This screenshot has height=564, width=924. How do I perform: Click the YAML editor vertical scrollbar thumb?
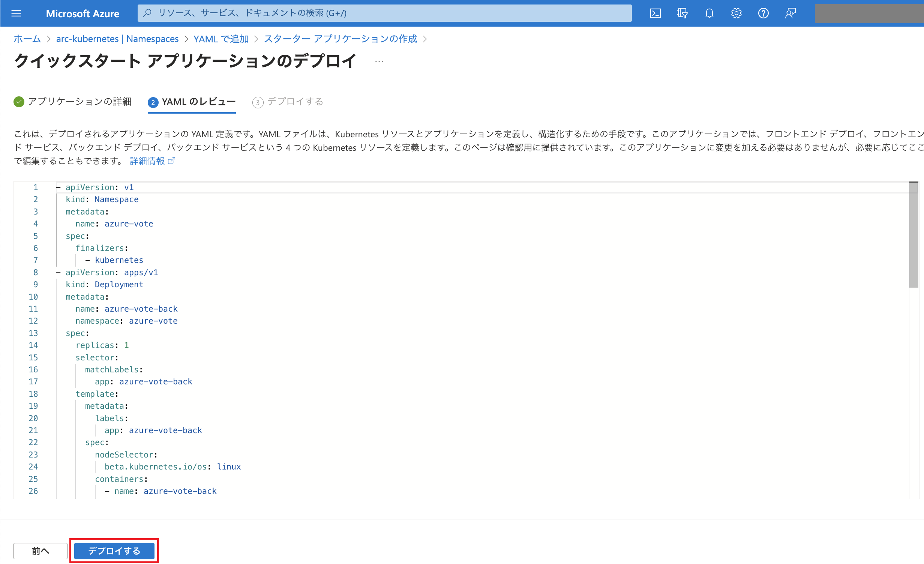coord(913,235)
